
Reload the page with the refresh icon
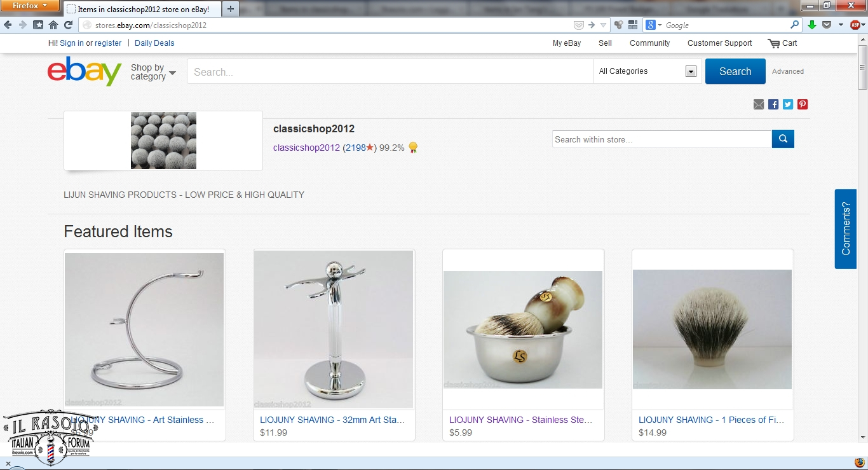tap(69, 25)
